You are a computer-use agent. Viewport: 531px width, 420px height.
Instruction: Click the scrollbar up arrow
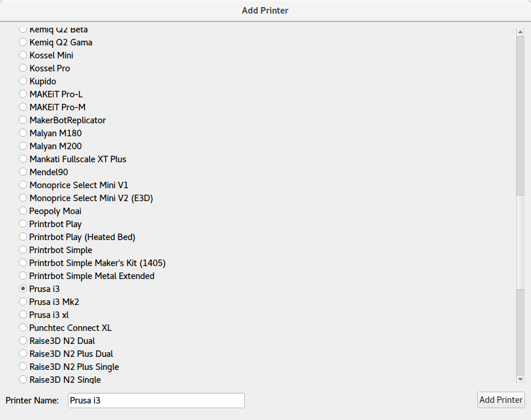click(520, 32)
